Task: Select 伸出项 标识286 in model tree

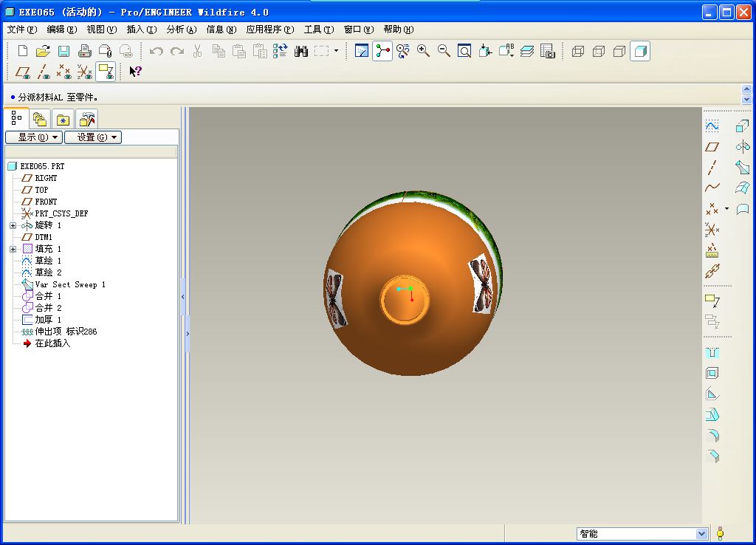Action: (66, 332)
